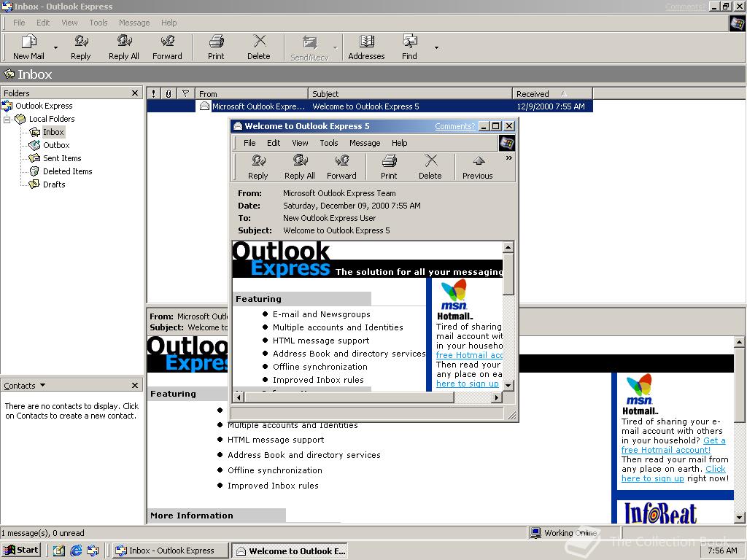Click right arrow of message horizontal scrollbar

tap(497, 397)
